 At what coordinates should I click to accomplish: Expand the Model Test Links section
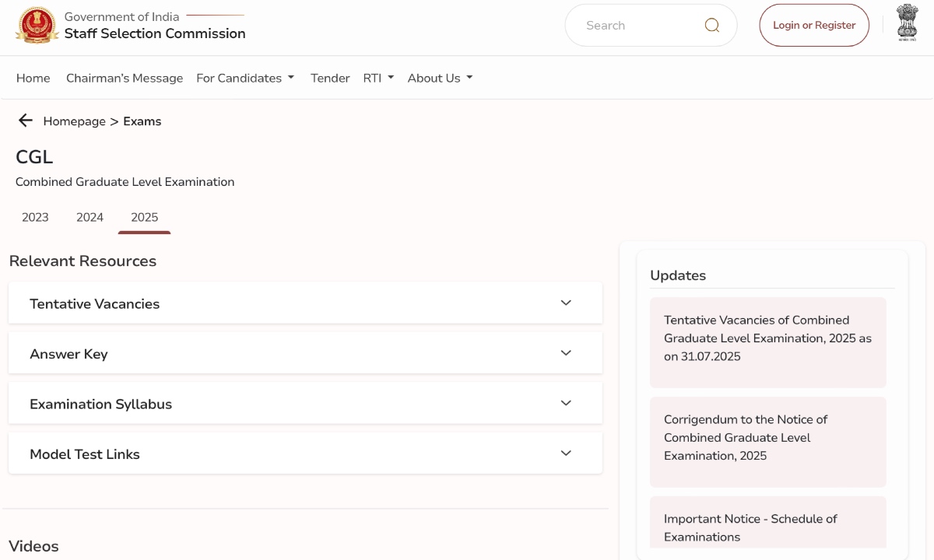click(305, 453)
